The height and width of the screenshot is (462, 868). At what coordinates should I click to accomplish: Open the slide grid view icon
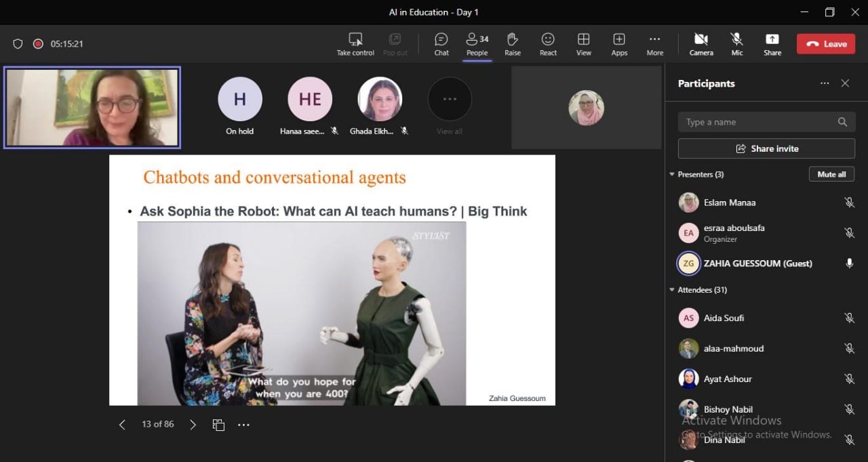[218, 425]
